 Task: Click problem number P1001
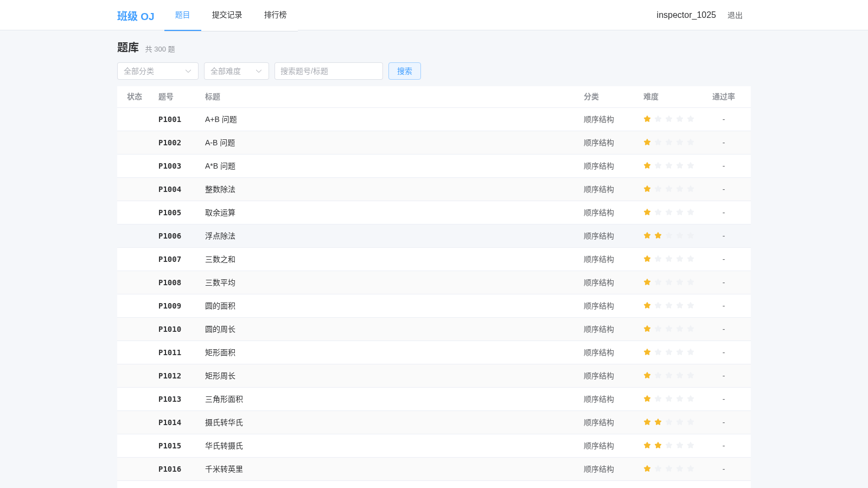tap(170, 119)
